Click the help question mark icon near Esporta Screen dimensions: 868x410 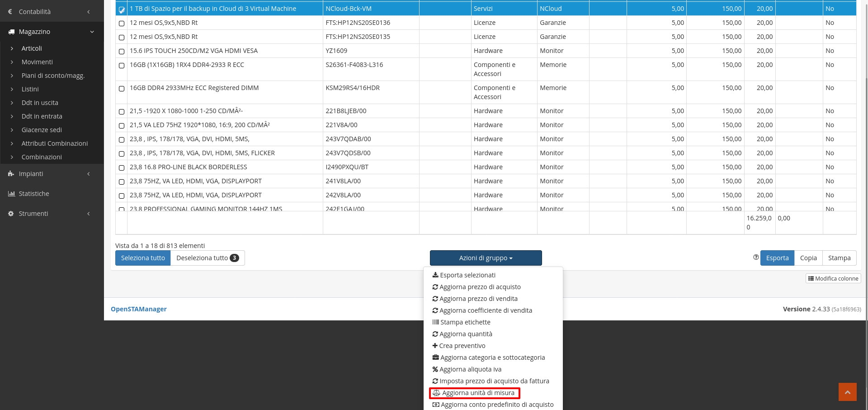(756, 257)
